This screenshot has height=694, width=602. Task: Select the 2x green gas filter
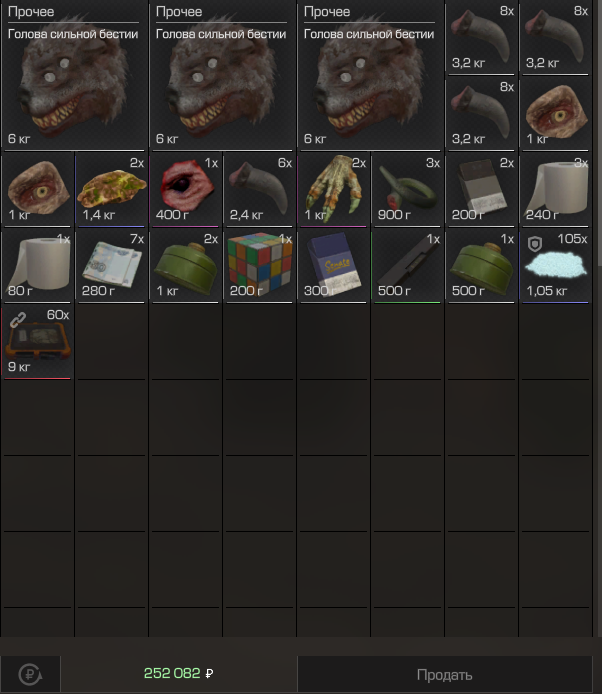pyautogui.click(x=185, y=266)
